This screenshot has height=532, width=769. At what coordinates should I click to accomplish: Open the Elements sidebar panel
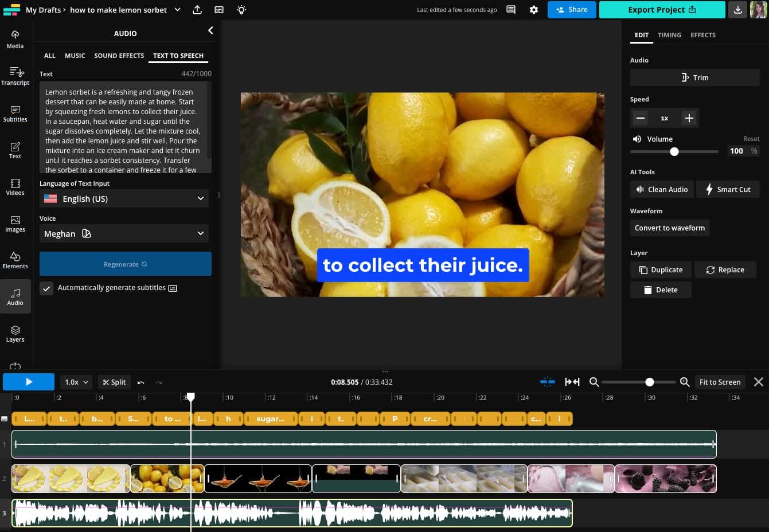click(15, 260)
